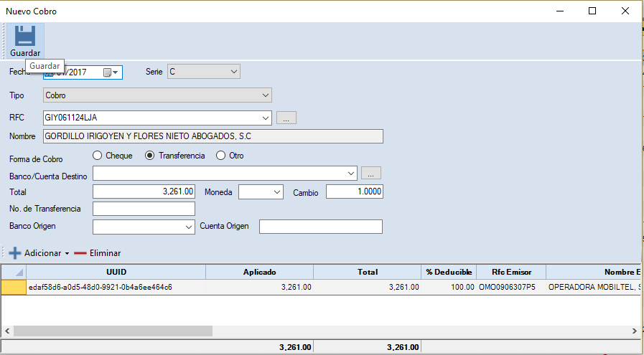Click the No. de Transferencia field
The height and width of the screenshot is (355, 644).
point(144,209)
